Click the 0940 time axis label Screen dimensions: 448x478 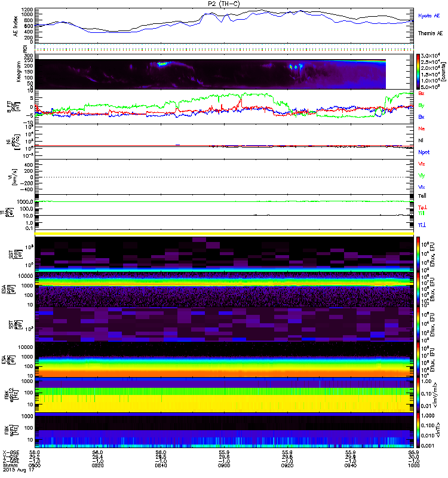coord(351,465)
